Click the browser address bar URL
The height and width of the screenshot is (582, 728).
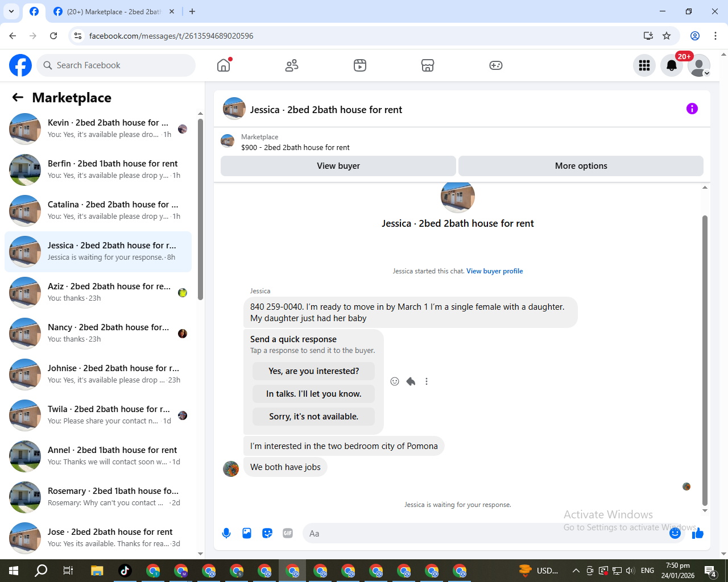171,36
